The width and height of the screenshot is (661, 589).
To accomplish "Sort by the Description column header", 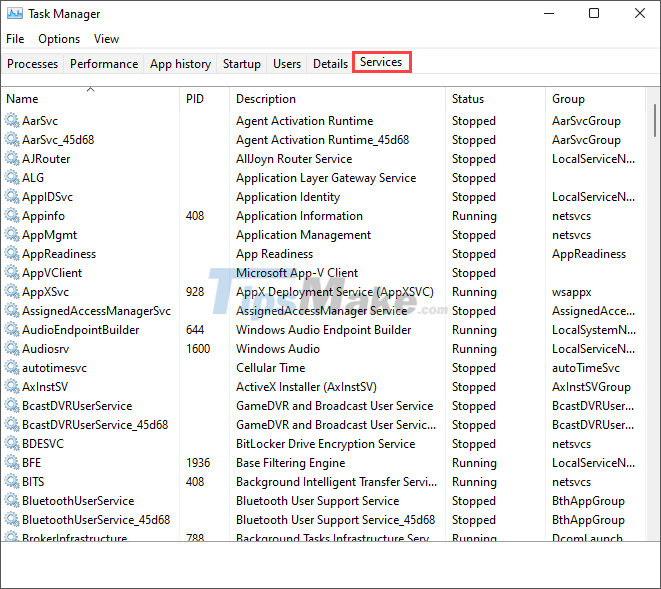I will coord(338,99).
